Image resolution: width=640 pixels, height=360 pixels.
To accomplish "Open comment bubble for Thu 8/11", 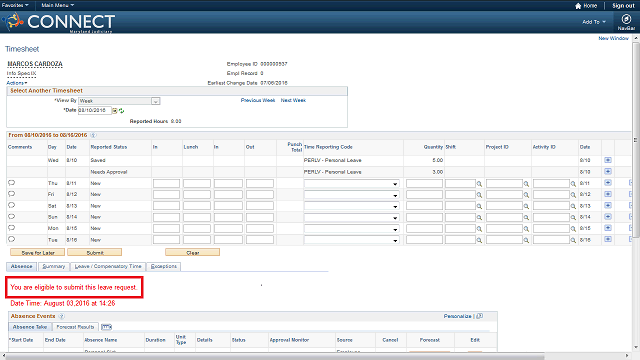I will [x=11, y=183].
